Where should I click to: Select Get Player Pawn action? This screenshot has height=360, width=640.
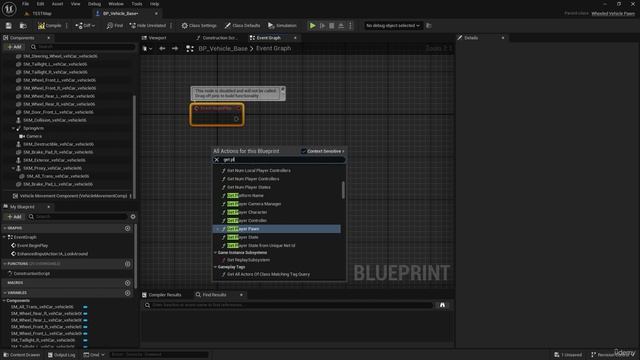(276, 229)
